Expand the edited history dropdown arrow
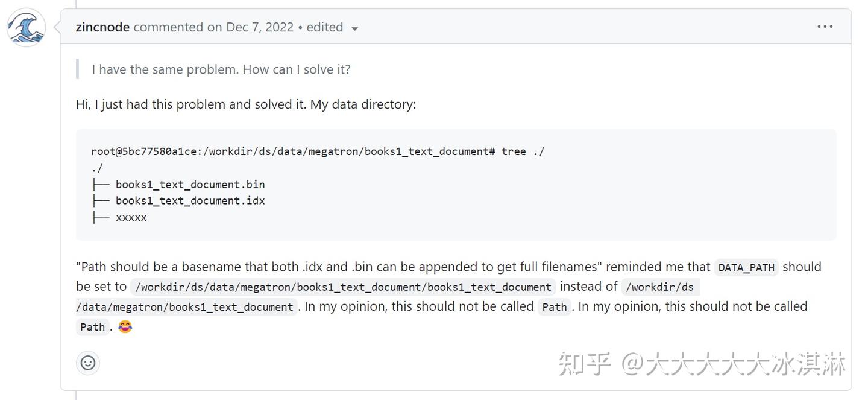 (x=354, y=28)
